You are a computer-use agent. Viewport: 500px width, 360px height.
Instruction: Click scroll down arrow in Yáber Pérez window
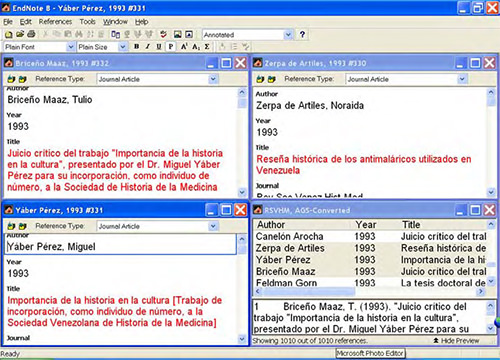pos(242,339)
